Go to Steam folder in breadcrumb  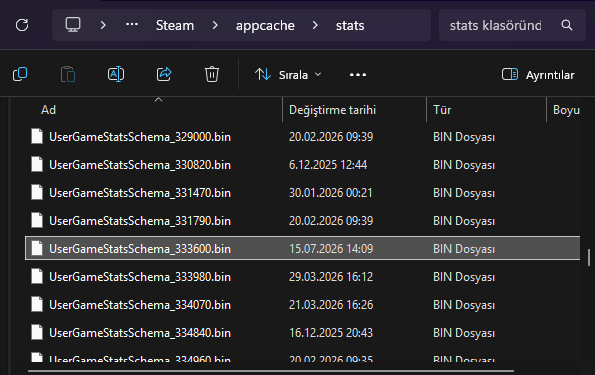(175, 25)
